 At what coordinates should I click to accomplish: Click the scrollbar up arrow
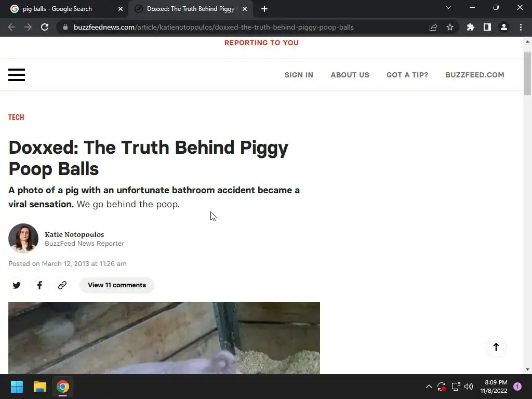click(527, 42)
